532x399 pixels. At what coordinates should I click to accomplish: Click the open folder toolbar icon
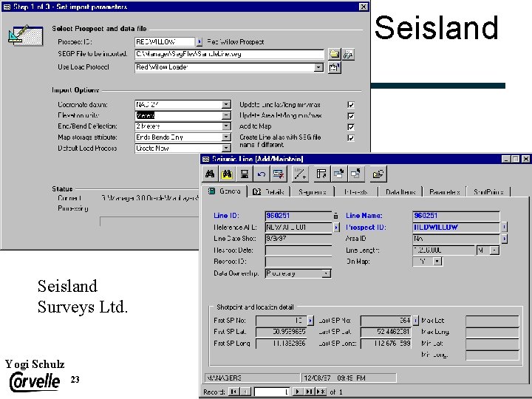point(378,174)
